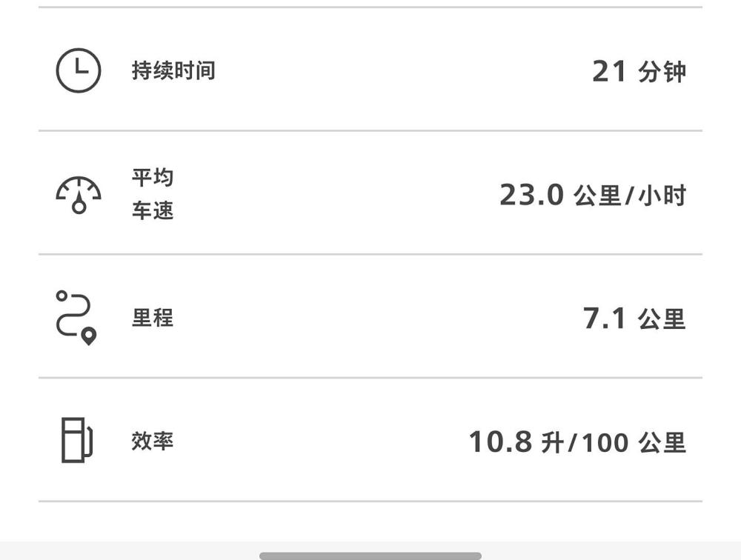Viewport: 741px width, 560px height.
Task: Tap the 10.8 升/100 公里 value
Action: coord(577,442)
